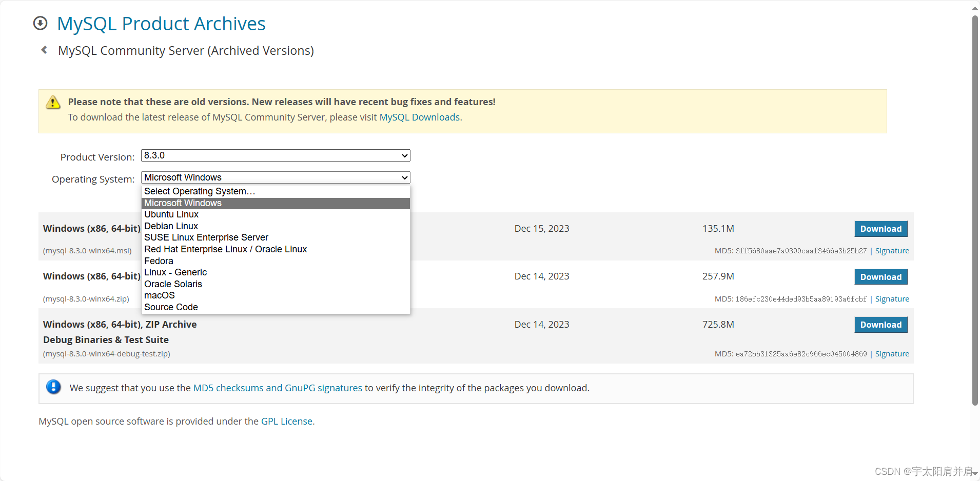
Task: Click Windows (x86, 64-bit), ZIP Archive title
Action: point(120,325)
